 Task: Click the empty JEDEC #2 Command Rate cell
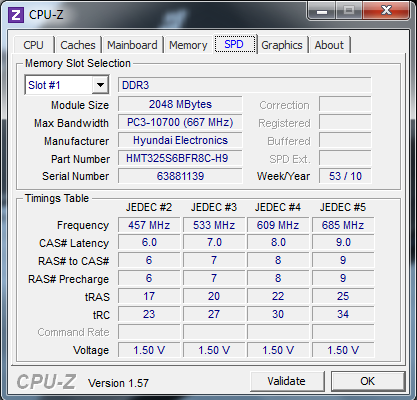149,332
